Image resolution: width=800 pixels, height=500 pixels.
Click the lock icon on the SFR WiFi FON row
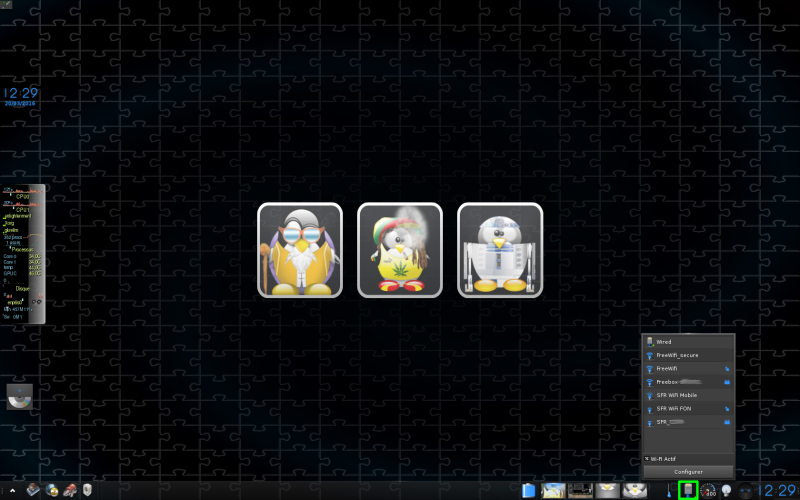[x=727, y=409]
